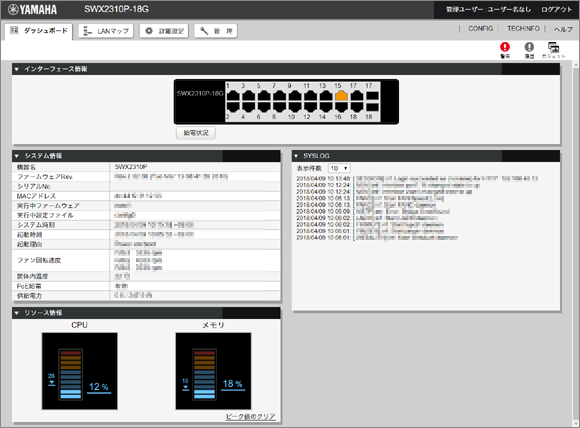Switch to the LANマップ tab
The height and width of the screenshot is (428, 580).
[106, 31]
